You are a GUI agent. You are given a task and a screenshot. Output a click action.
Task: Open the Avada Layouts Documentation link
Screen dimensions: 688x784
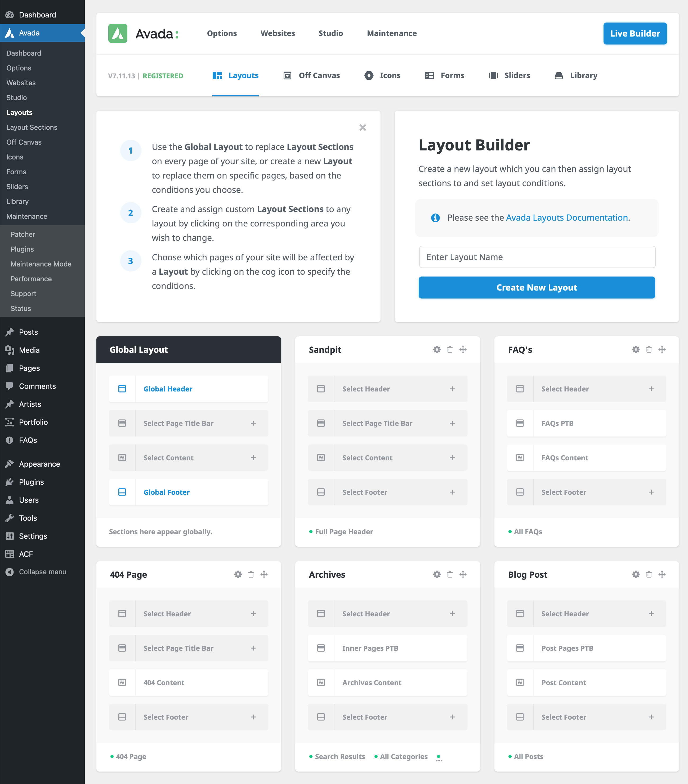click(567, 217)
